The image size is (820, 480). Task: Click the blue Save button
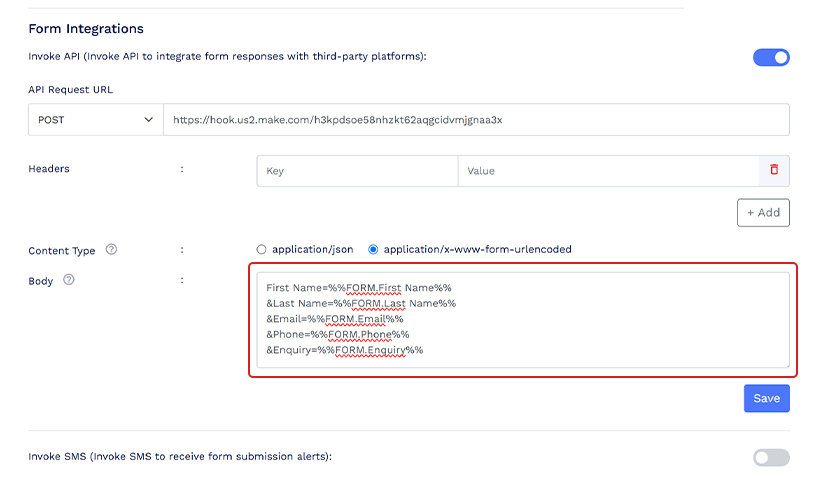766,398
